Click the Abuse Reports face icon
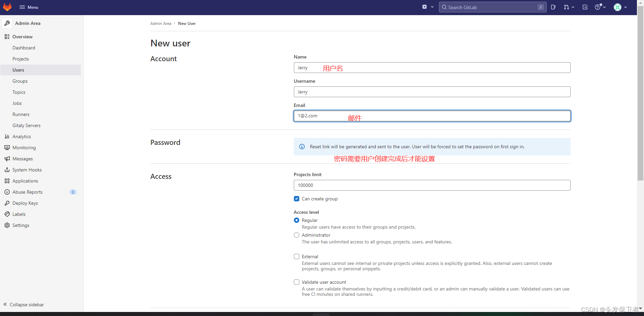The image size is (644, 316). tap(7, 192)
